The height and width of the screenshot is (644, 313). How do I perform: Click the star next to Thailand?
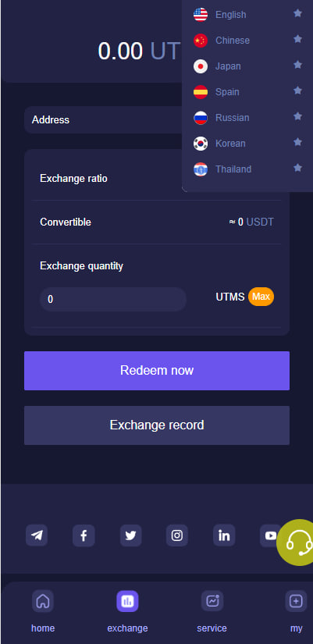click(x=298, y=168)
